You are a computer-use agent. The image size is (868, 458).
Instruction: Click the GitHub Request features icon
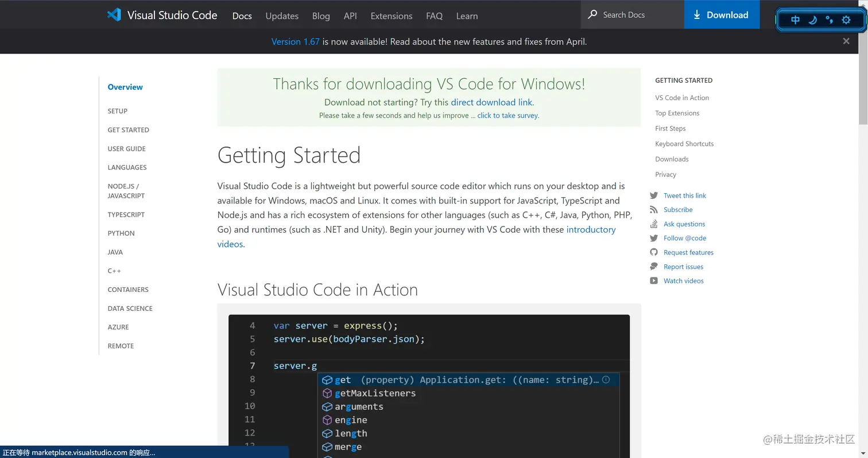pos(654,252)
